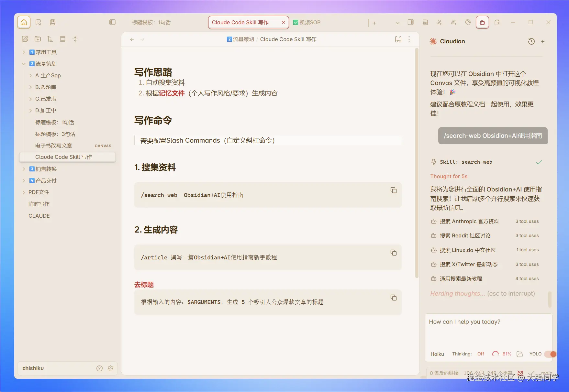Open the bookmarks book icon
The image size is (569, 392).
[x=52, y=22]
